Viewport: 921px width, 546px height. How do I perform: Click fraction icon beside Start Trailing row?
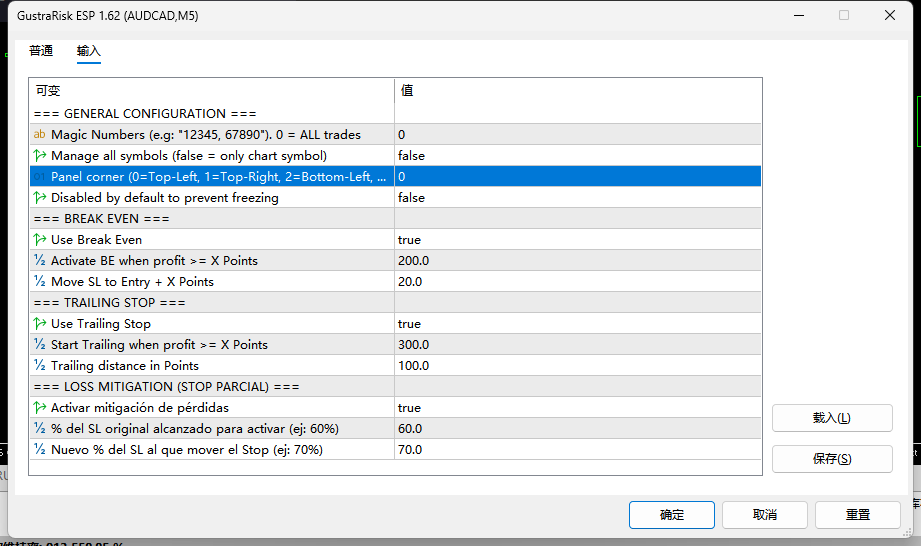coord(39,345)
